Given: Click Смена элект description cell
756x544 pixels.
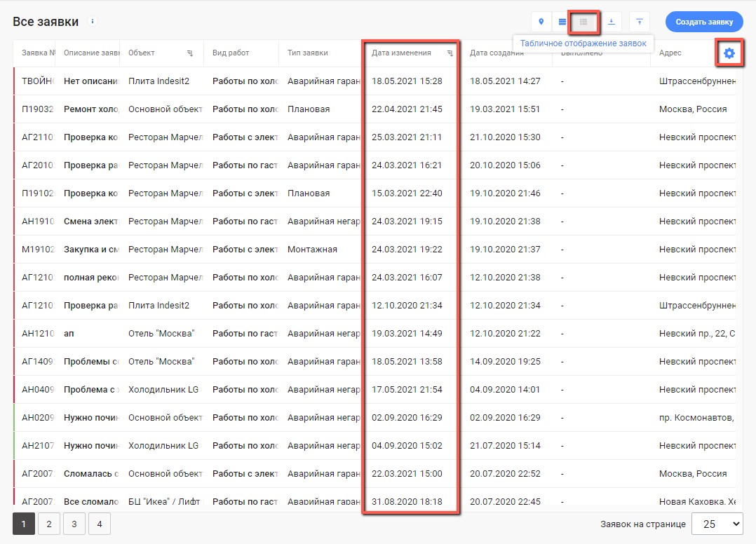Looking at the screenshot, I should point(91,221).
